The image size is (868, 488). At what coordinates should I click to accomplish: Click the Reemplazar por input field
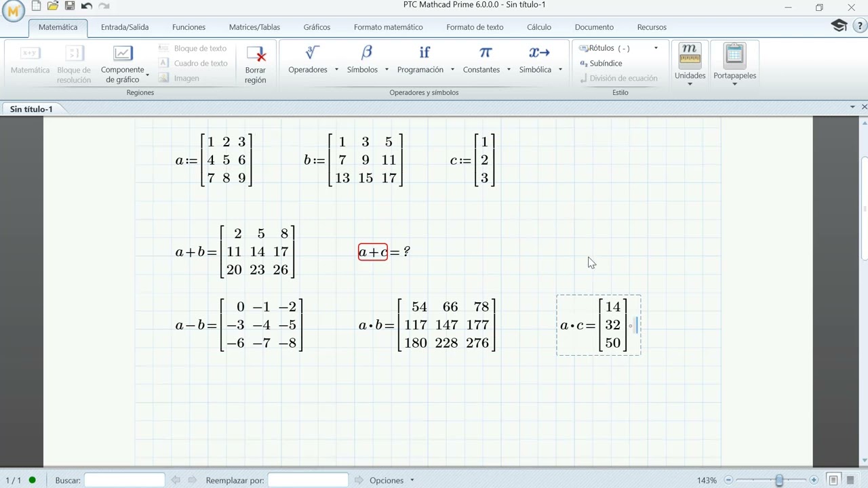pyautogui.click(x=308, y=481)
